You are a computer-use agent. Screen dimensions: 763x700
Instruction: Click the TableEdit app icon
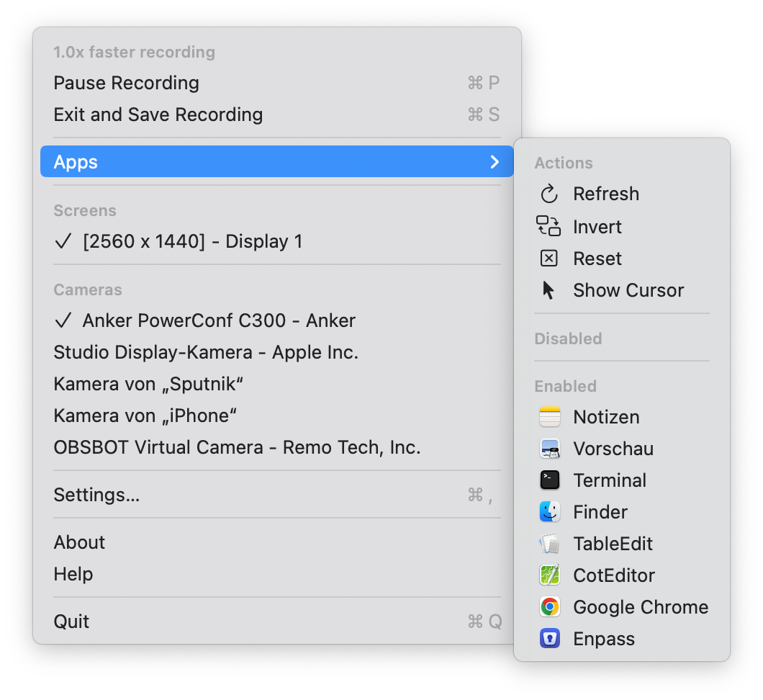550,544
